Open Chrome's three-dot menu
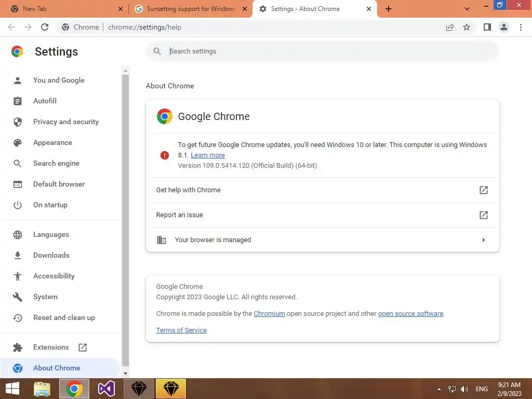This screenshot has width=532, height=399. (521, 27)
